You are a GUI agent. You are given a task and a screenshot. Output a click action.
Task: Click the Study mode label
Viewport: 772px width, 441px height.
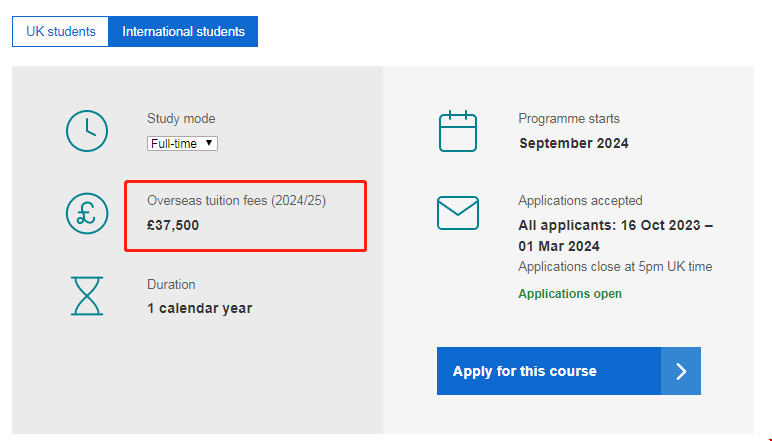coord(181,119)
